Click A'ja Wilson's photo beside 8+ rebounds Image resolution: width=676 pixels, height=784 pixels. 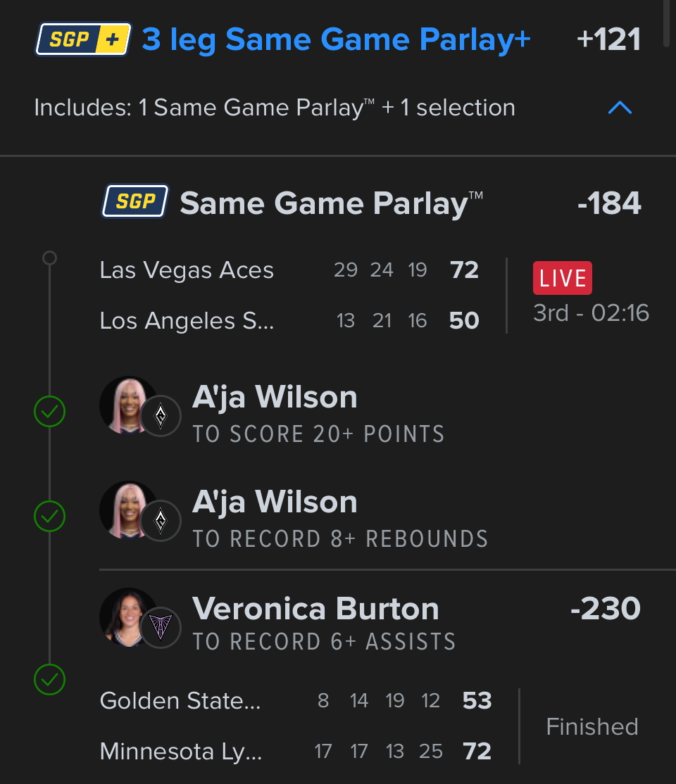tap(127, 509)
